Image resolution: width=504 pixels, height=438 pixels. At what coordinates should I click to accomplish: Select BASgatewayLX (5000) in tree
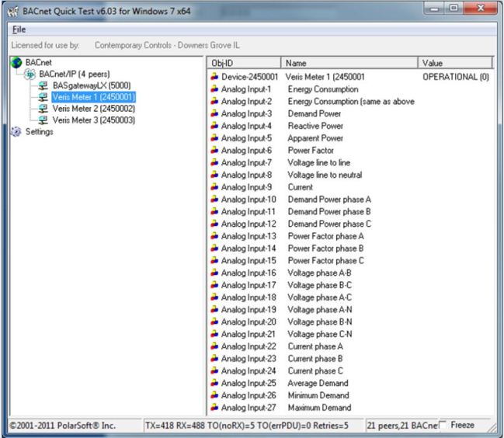click(92, 85)
